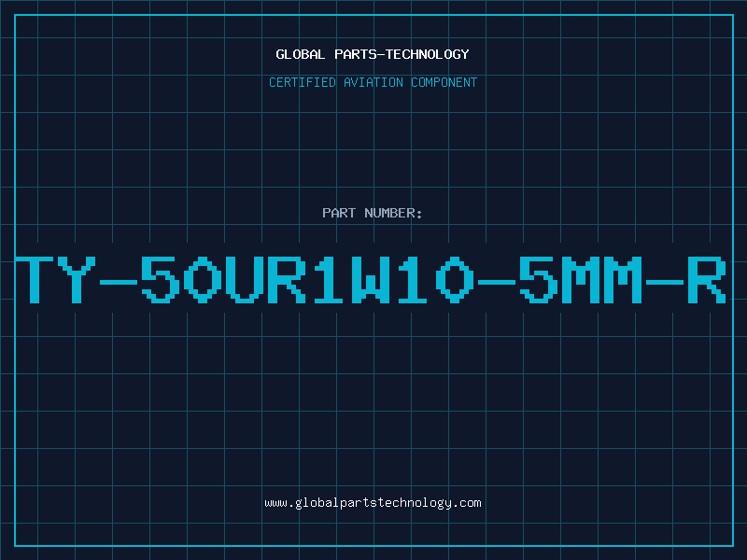Click the PART NUMBER: label

click(x=373, y=213)
